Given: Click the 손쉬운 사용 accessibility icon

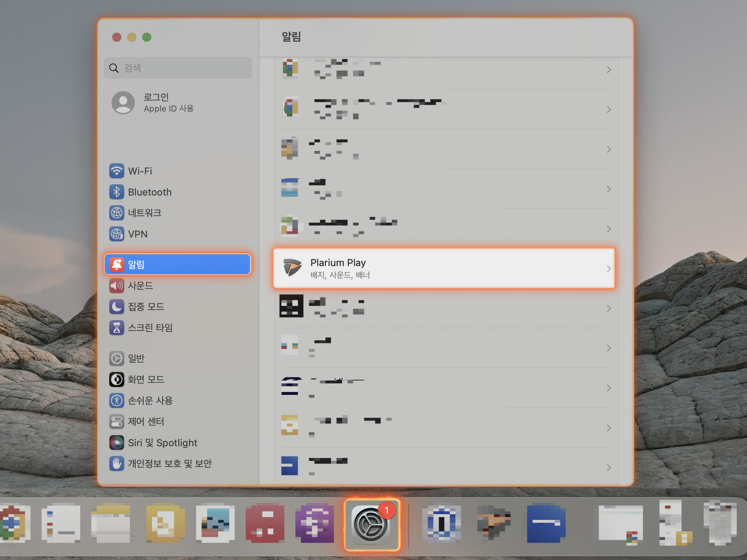Looking at the screenshot, I should (117, 401).
